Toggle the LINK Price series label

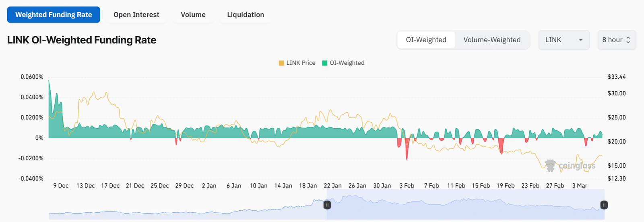(x=301, y=63)
